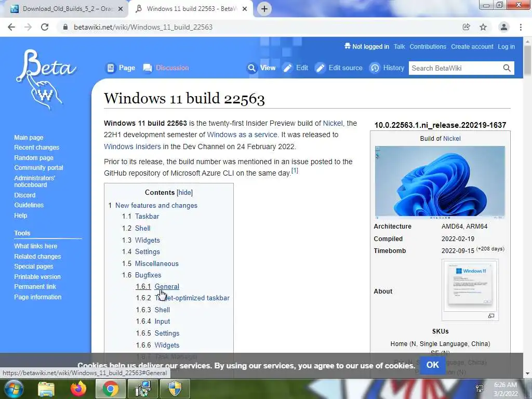Click the browser forward arrow
Viewport: 532px width, 399px height.
coord(28,27)
